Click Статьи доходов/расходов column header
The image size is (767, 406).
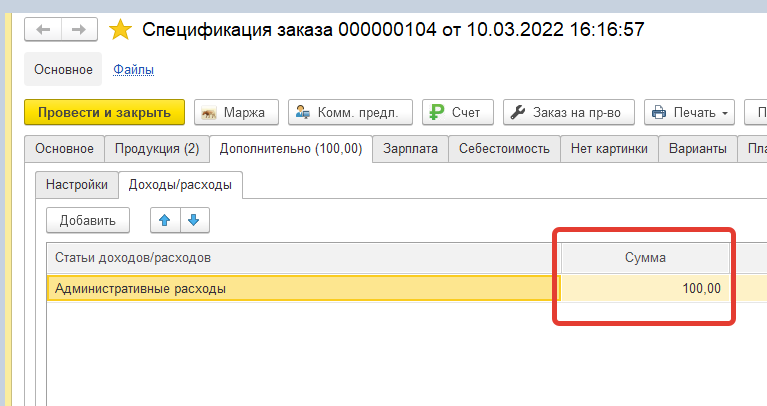[304, 258]
